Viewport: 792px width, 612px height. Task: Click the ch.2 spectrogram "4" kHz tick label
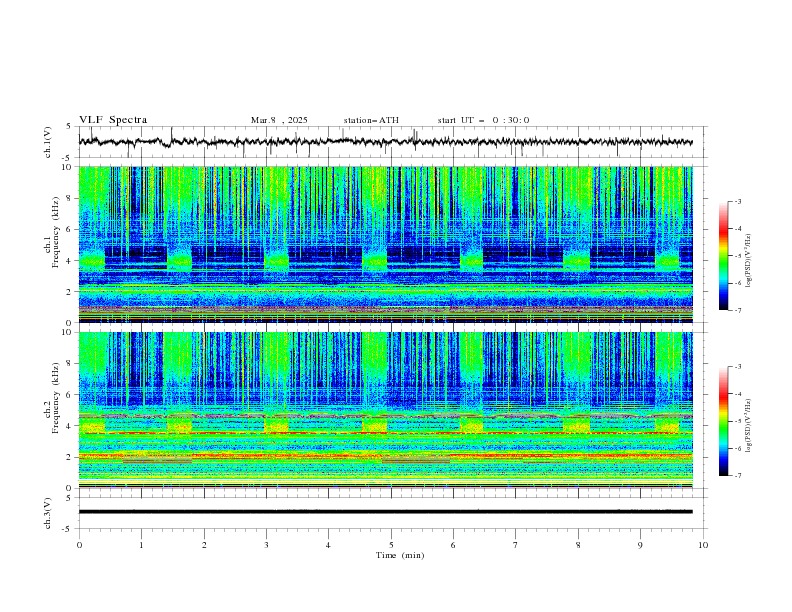[x=70, y=426]
